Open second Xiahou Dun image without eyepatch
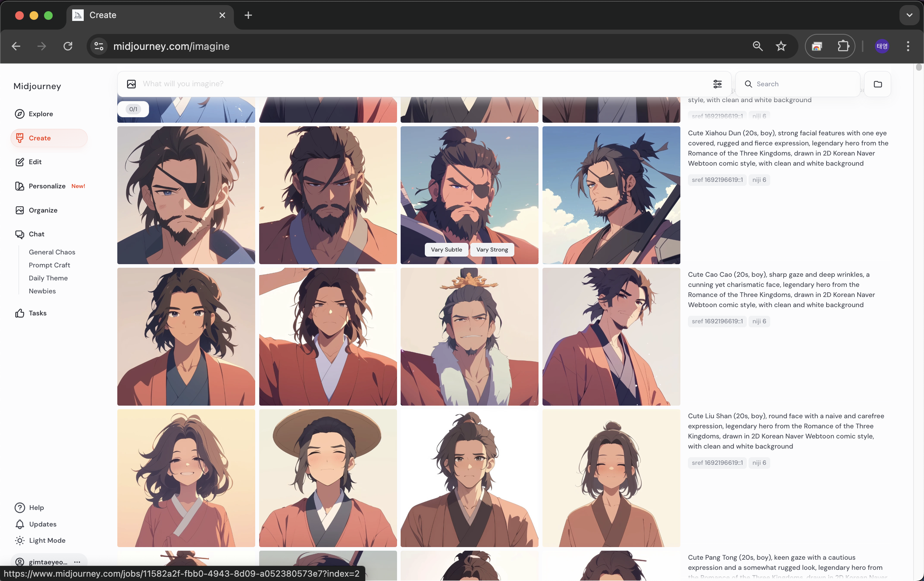 coord(328,195)
